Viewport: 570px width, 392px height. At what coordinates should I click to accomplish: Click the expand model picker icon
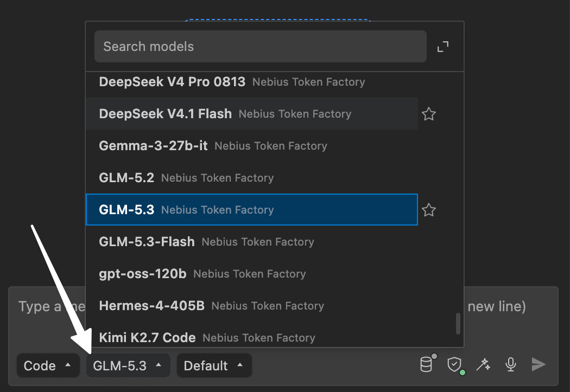(442, 47)
